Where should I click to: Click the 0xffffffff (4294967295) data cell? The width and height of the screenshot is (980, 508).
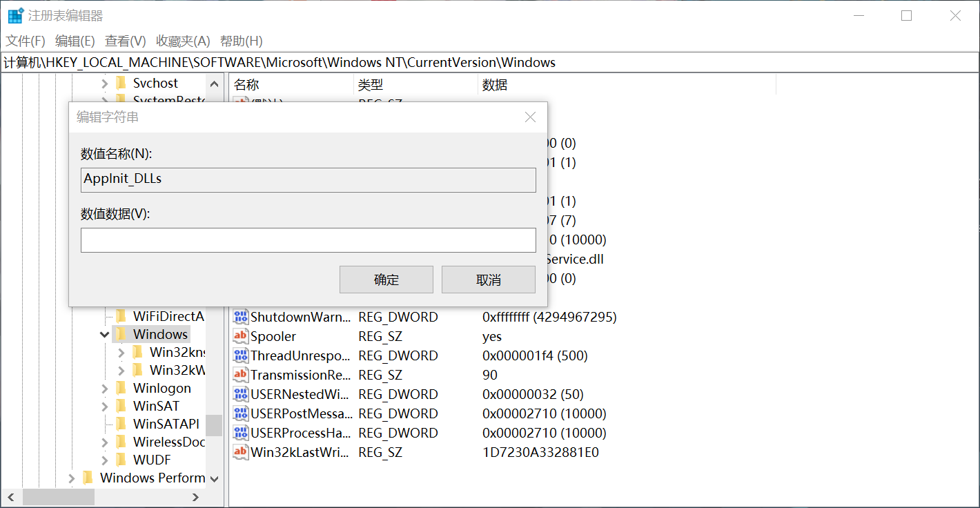[x=549, y=317]
